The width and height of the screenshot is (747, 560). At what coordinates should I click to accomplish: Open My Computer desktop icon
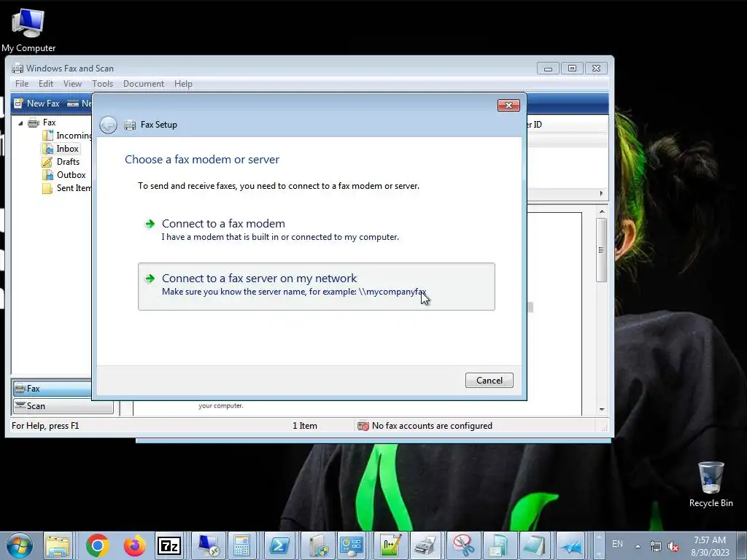(x=28, y=31)
